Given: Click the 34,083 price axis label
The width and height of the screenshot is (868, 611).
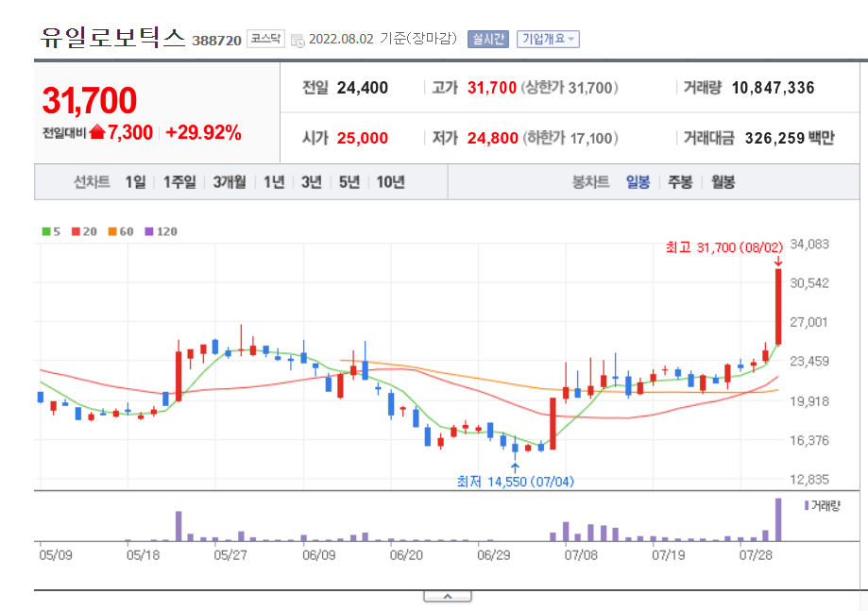Looking at the screenshot, I should click(809, 244).
